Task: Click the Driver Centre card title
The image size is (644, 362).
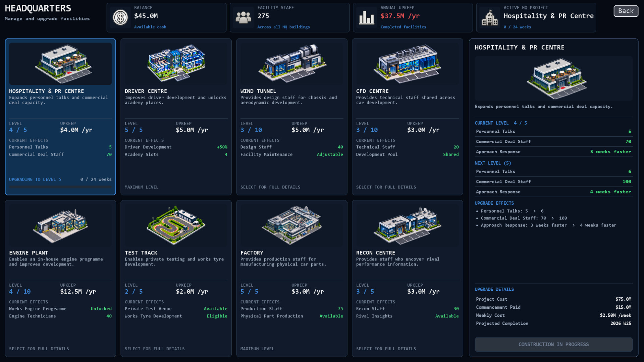Action: [x=146, y=91]
